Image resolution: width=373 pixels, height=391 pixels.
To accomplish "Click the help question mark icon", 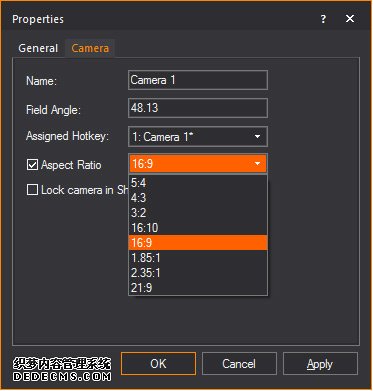I will (x=323, y=19).
